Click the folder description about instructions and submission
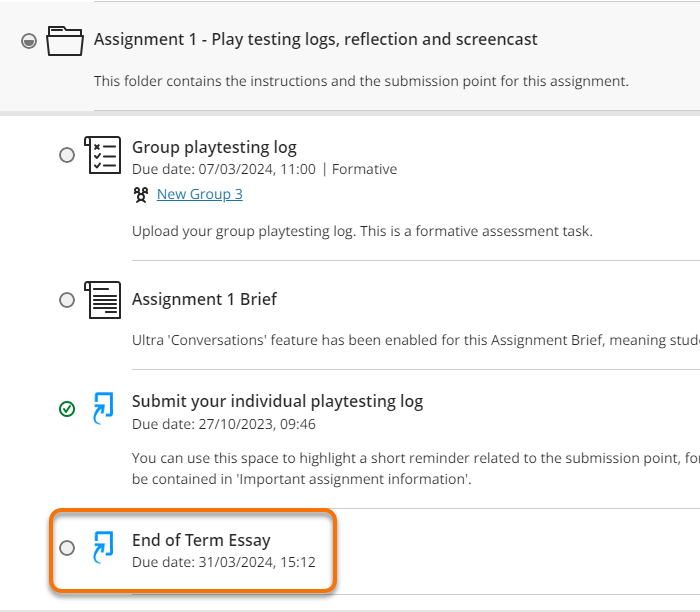Screen dimensions: 700x612 pos(361,81)
